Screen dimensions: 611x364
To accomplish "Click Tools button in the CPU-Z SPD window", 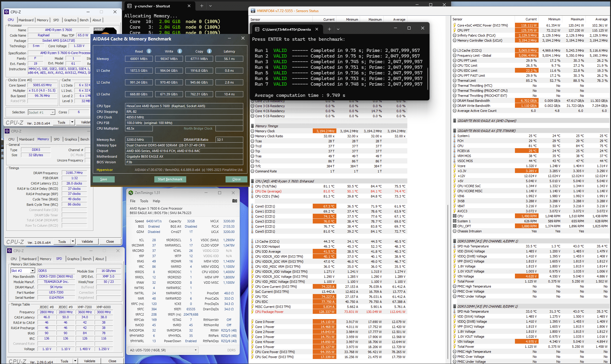I will coord(64,361).
